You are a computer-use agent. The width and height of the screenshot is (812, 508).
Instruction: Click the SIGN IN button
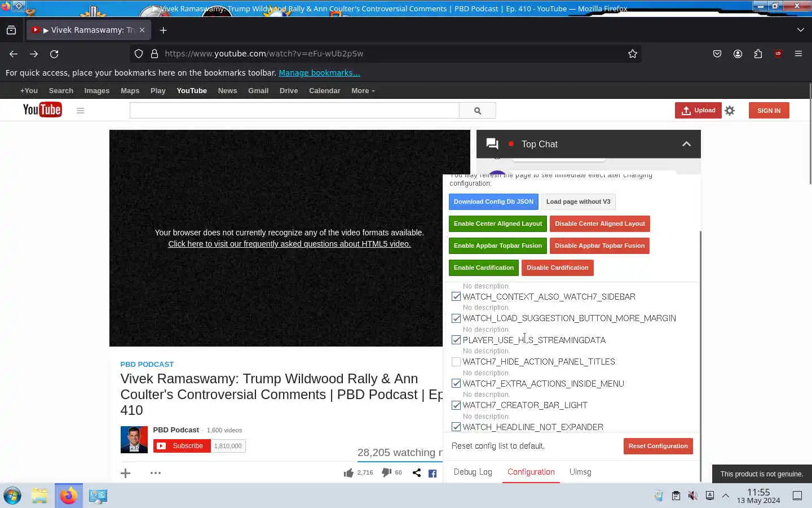tap(769, 111)
